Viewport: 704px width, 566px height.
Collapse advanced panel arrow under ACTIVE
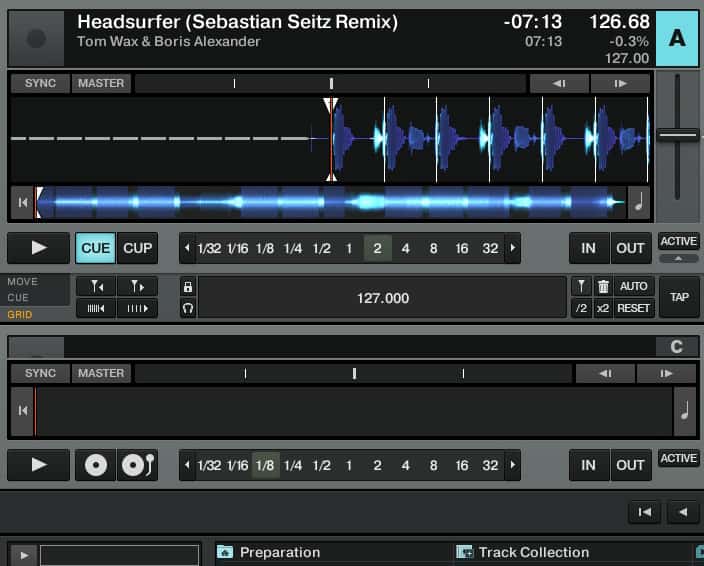678,259
